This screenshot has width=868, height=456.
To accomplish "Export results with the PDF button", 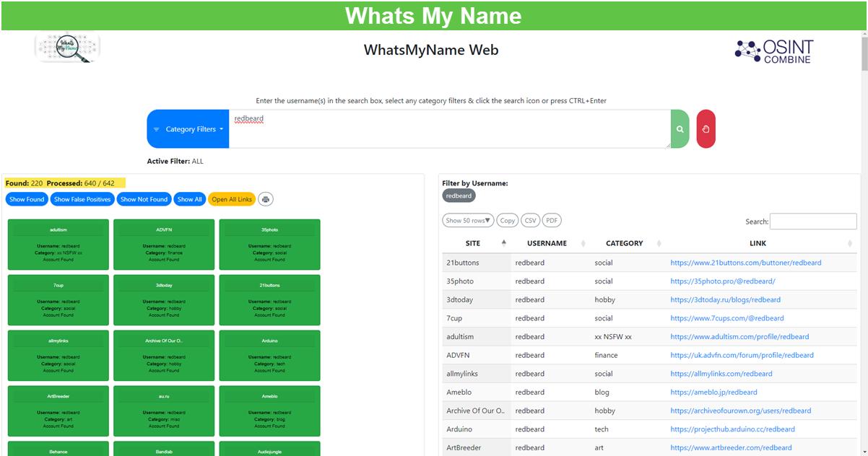I will tap(552, 221).
